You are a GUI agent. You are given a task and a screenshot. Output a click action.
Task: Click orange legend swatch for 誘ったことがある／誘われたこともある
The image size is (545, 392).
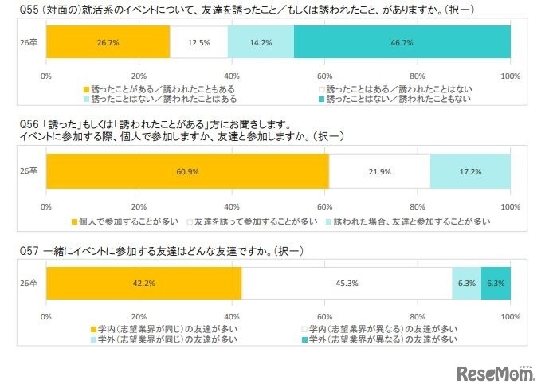85,89
